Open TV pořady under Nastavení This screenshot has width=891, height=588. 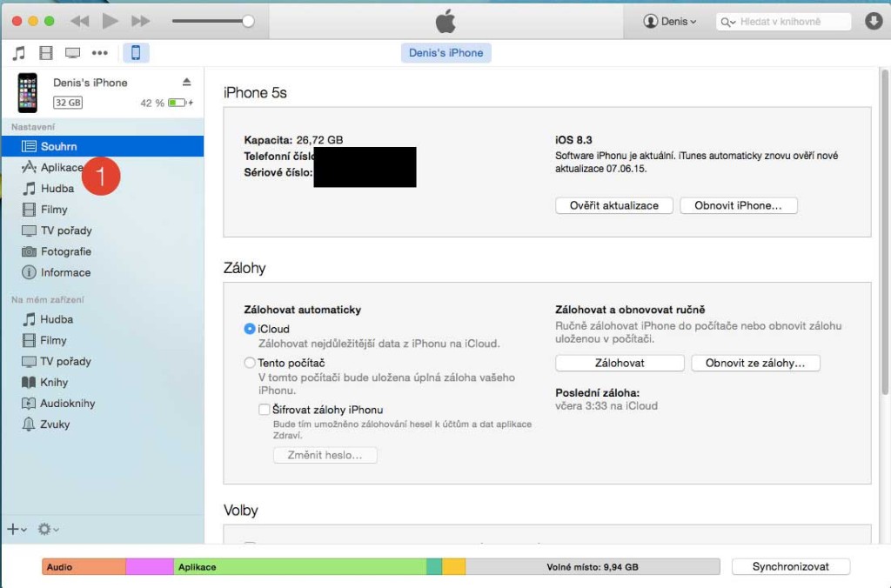(103, 231)
